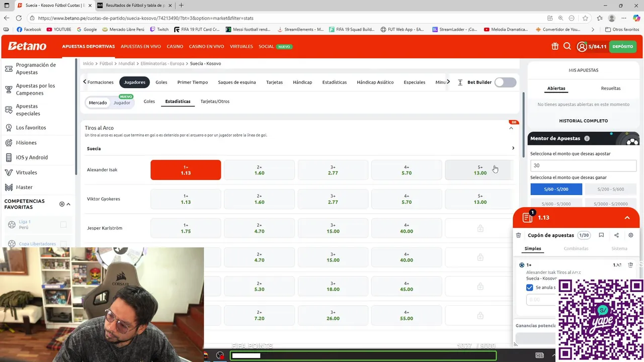Clear the bet slip with the trash icon

coord(519,235)
